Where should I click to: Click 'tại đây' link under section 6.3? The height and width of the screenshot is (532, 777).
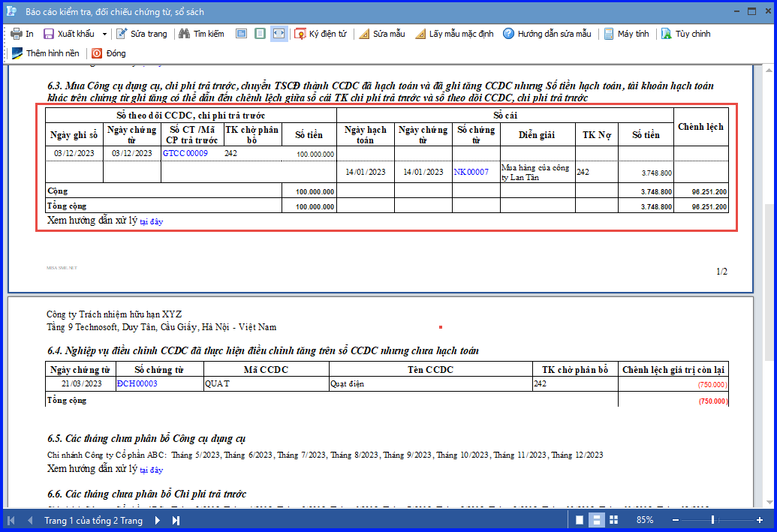click(x=151, y=221)
